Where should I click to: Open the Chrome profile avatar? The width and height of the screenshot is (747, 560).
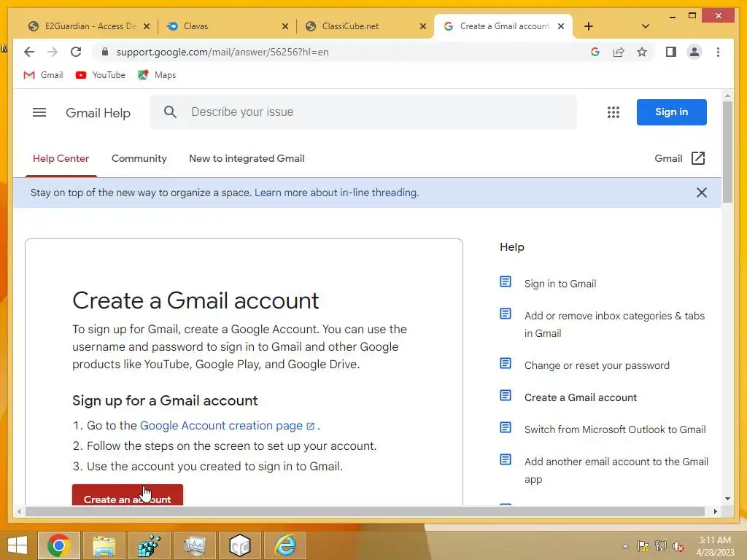click(x=694, y=52)
